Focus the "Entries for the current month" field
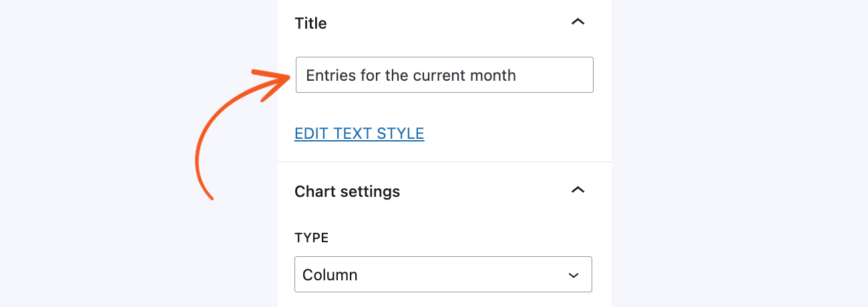This screenshot has width=868, height=307. (444, 75)
